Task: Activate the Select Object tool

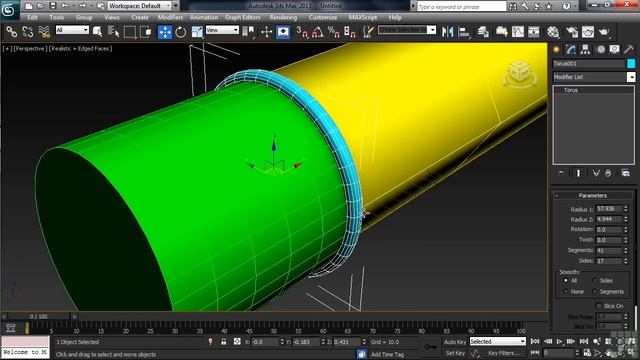Action: point(98,31)
